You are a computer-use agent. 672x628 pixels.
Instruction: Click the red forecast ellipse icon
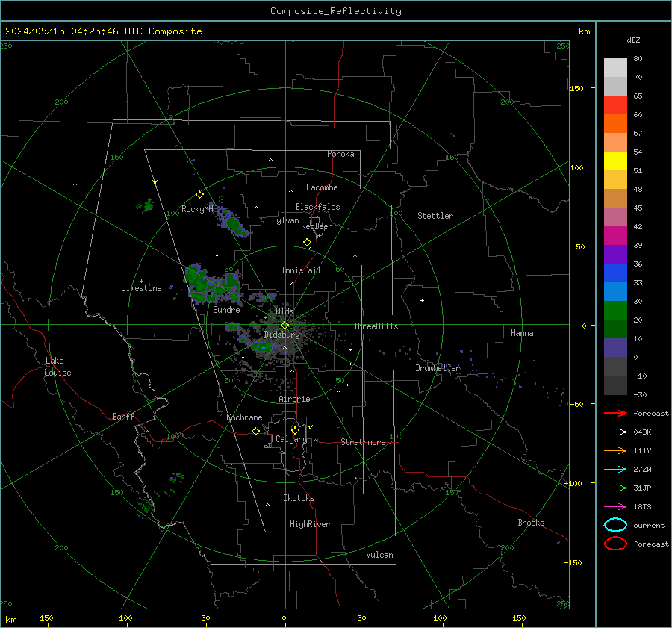coord(615,544)
